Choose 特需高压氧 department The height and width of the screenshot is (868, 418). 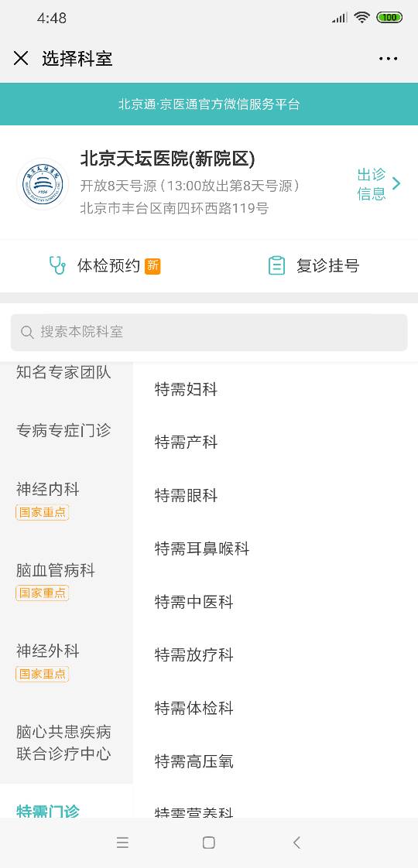(x=194, y=762)
